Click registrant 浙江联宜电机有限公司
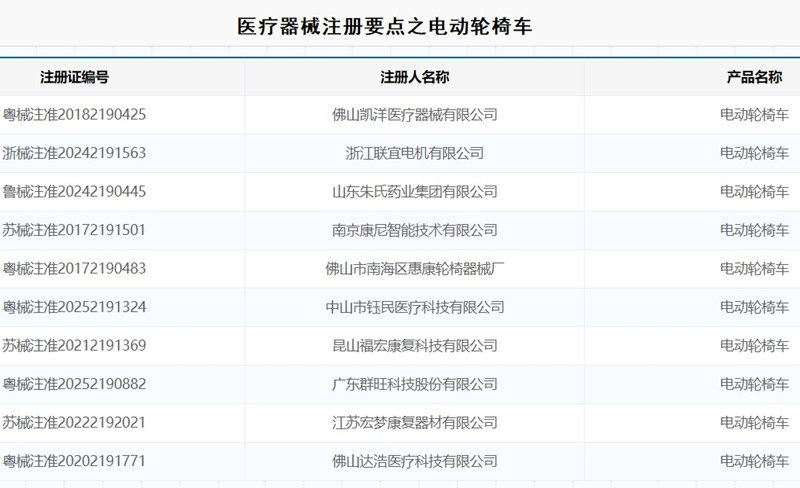The height and width of the screenshot is (488, 800). tap(415, 153)
